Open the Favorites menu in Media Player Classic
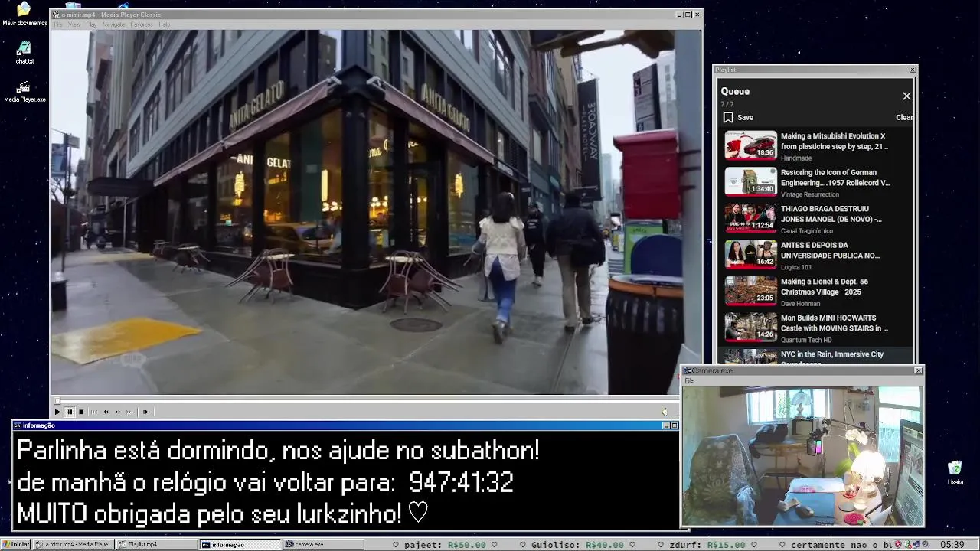Screen dimensions: 980x551 (x=141, y=24)
